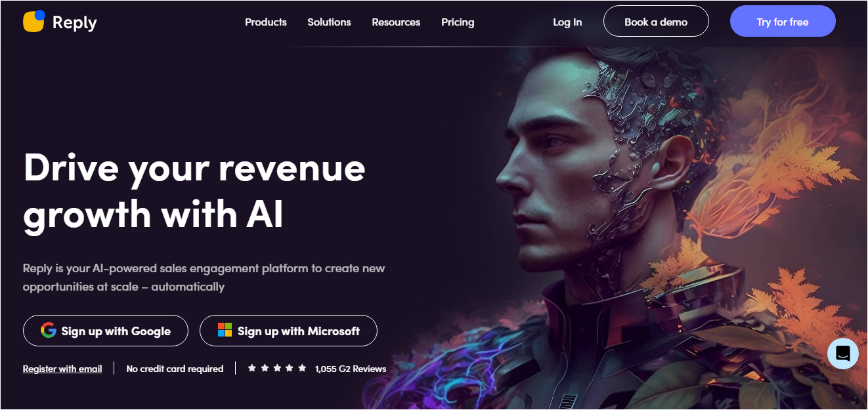Click the Google logo icon
Screen dimensions: 868x410
49,330
